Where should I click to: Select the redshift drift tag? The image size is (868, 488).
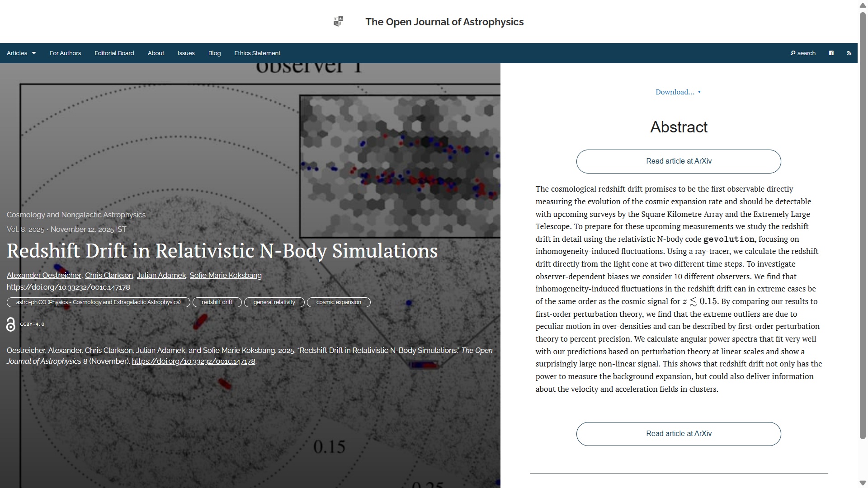tap(217, 302)
